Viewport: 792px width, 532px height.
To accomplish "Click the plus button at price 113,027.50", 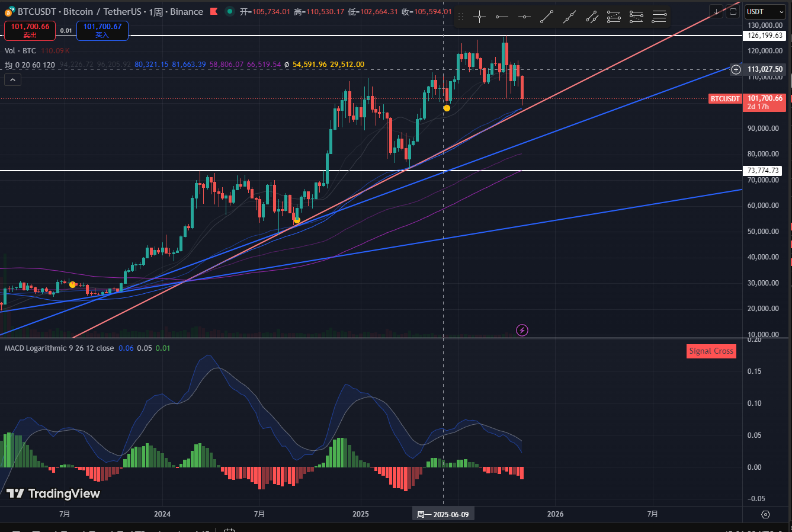I will [736, 69].
